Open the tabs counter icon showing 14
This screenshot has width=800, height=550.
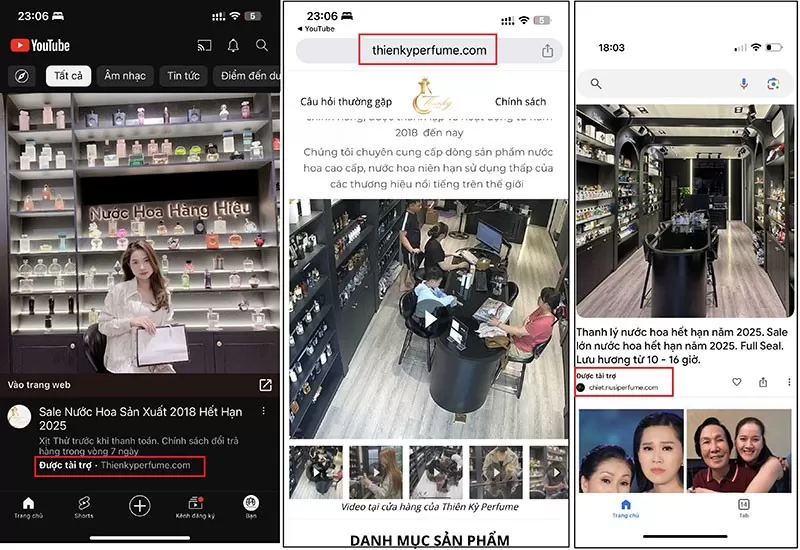(x=744, y=508)
